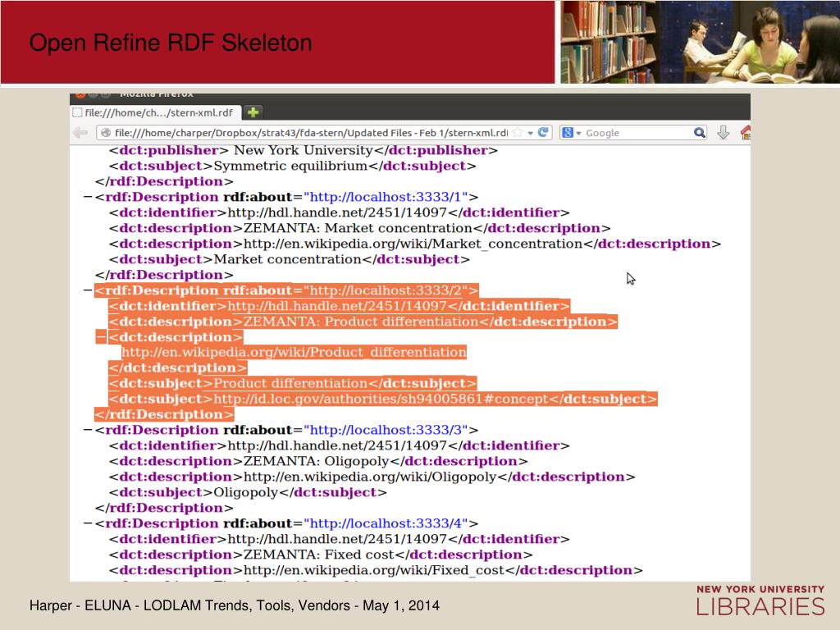This screenshot has height=630, width=840.
Task: Open the Google search engine selector dropdown
Action: 572,132
